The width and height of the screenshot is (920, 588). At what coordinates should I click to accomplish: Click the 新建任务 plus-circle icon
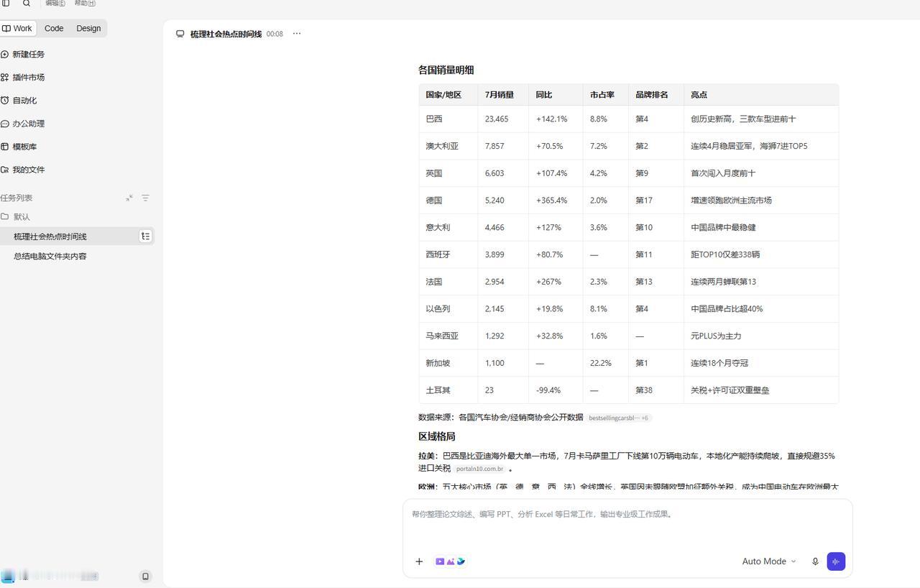pyautogui.click(x=4, y=55)
